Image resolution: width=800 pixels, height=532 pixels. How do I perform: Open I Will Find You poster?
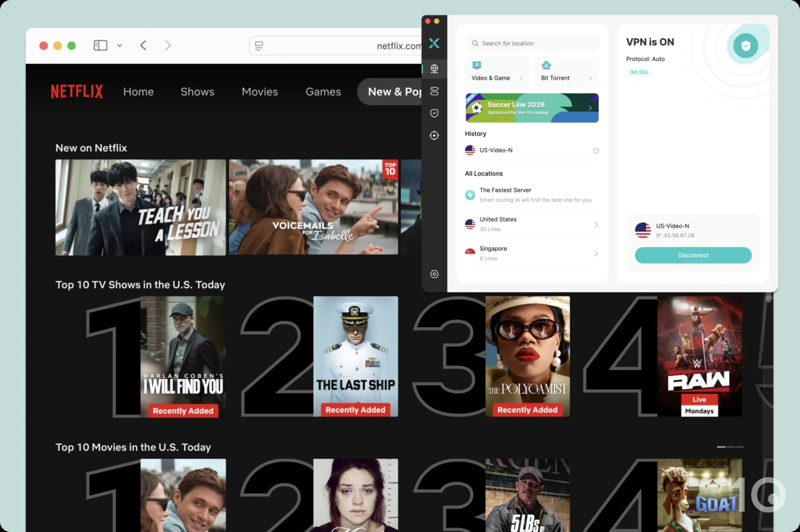pos(183,357)
